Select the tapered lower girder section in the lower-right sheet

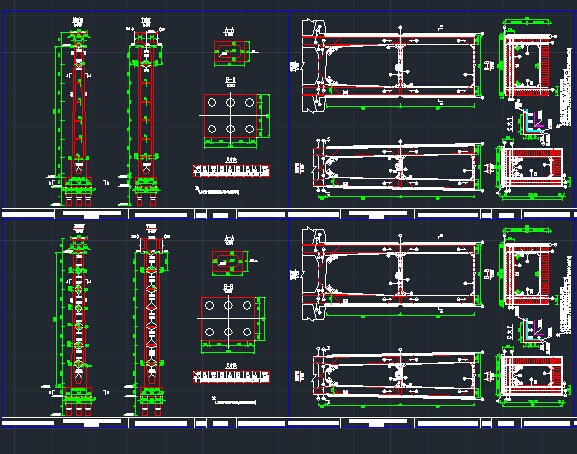click(x=397, y=376)
